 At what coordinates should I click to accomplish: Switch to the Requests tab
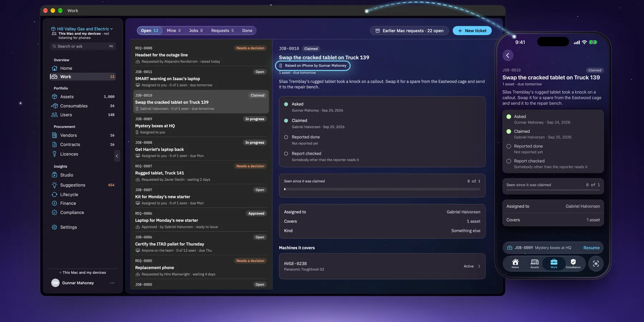(x=222, y=31)
